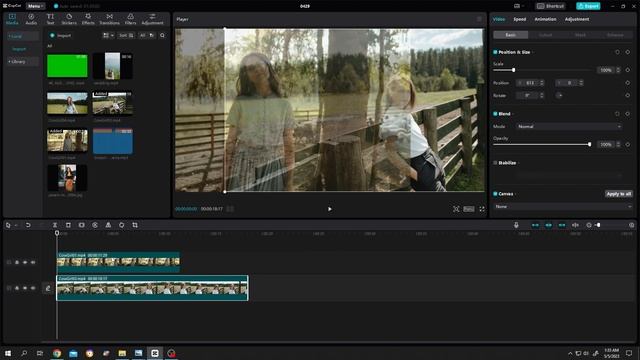This screenshot has width=640, height=360.
Task: Click the Import item under Local
Action: (x=19, y=49)
